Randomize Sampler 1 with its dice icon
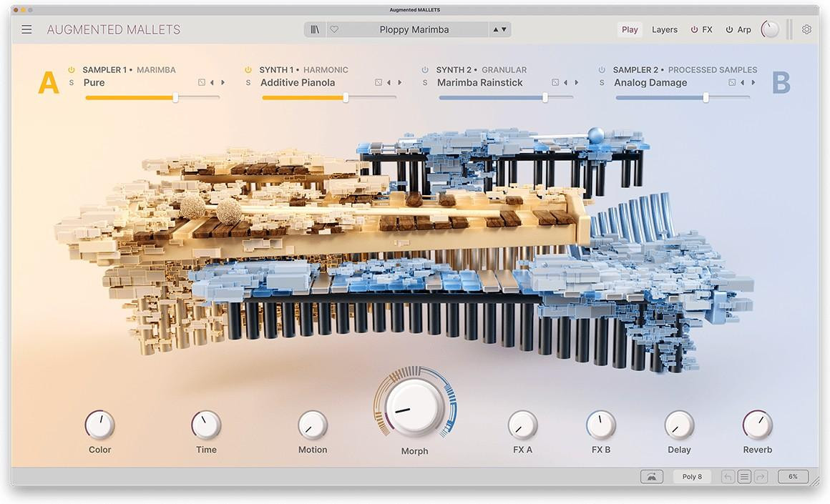This screenshot has width=830, height=504. point(202,82)
